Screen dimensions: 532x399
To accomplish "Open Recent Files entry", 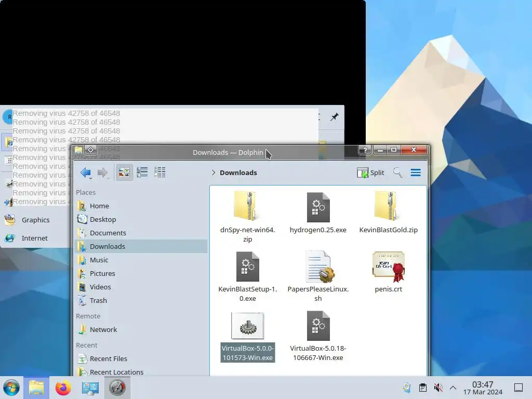I will coord(141,358).
